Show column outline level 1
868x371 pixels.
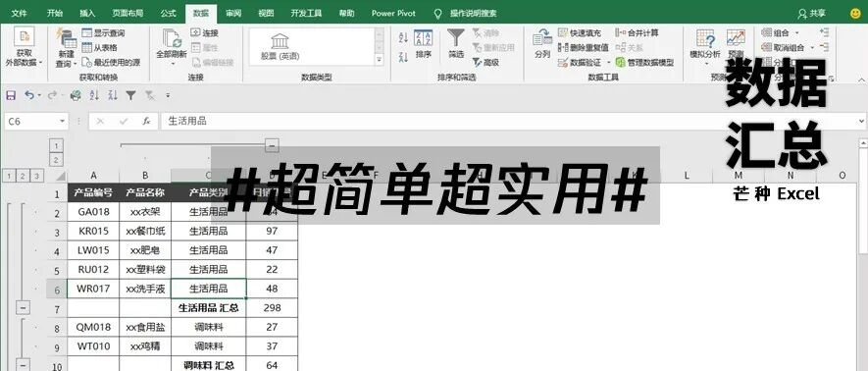point(57,145)
